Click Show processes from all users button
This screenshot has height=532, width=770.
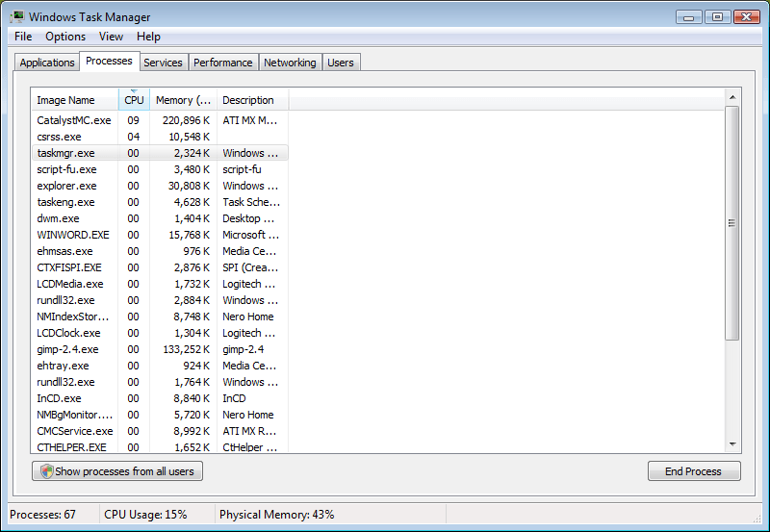tap(117, 471)
